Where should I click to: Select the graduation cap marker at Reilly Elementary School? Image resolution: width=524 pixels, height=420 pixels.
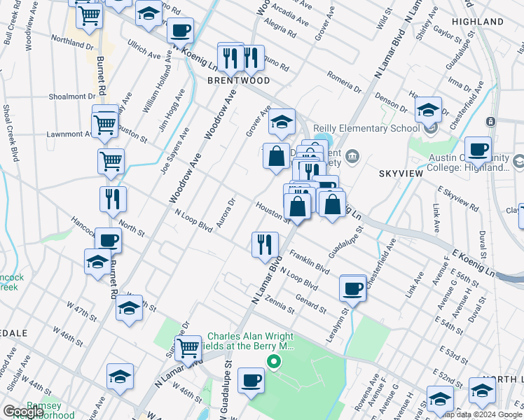[x=429, y=111]
